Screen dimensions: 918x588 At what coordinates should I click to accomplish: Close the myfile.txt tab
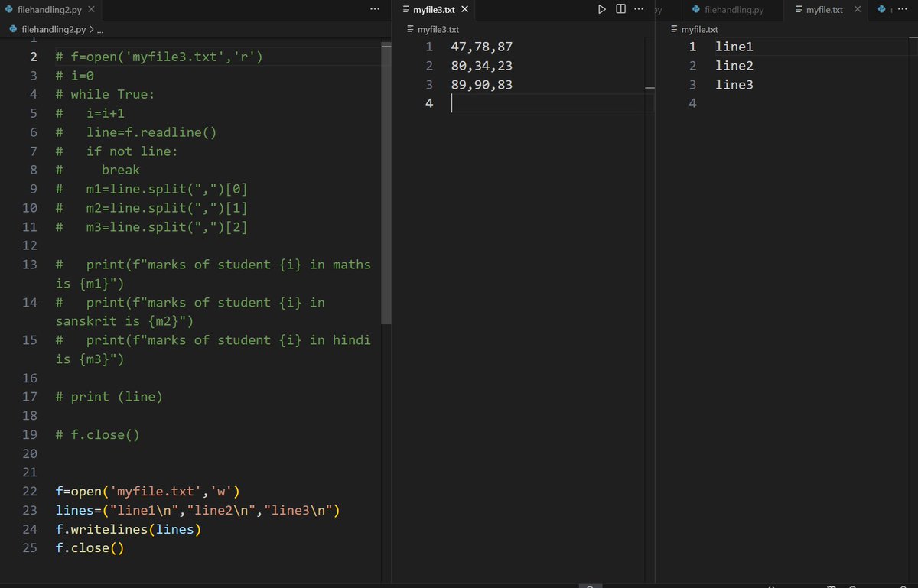tap(857, 9)
